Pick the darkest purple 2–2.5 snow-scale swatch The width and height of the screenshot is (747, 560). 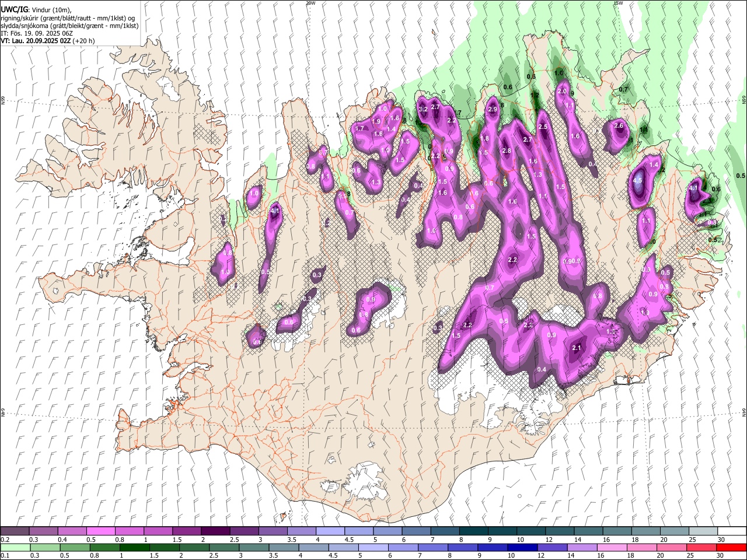pos(215,531)
